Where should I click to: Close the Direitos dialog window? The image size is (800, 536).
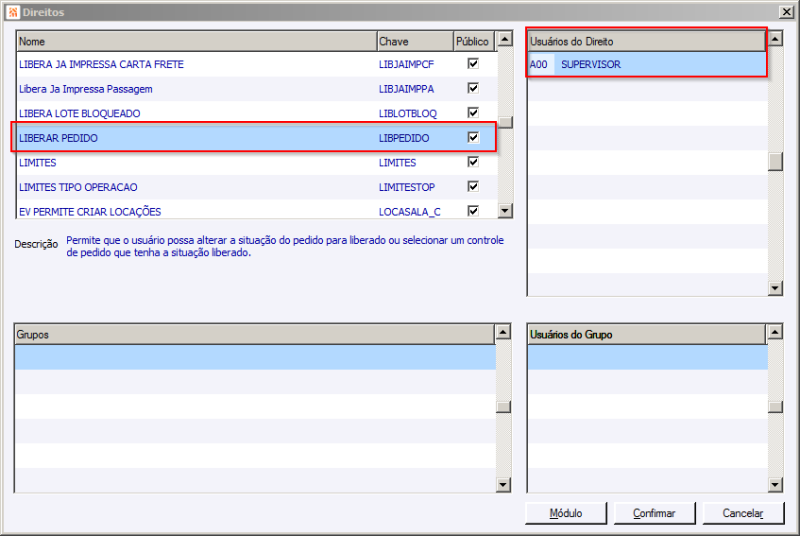(x=786, y=12)
